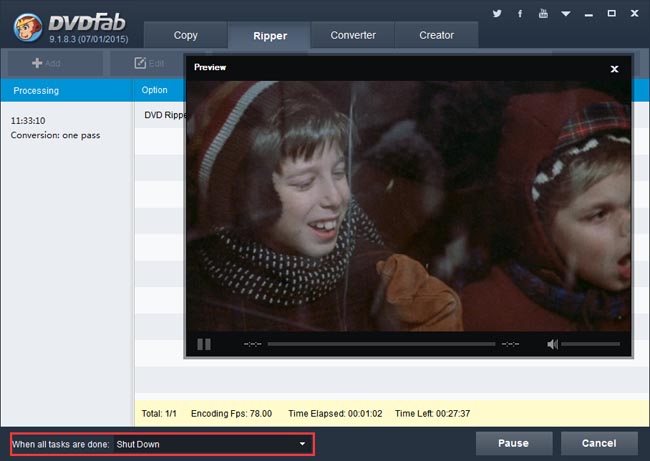This screenshot has width=650, height=461.
Task: Click the DVDFab monkey logo
Action: click(27, 27)
